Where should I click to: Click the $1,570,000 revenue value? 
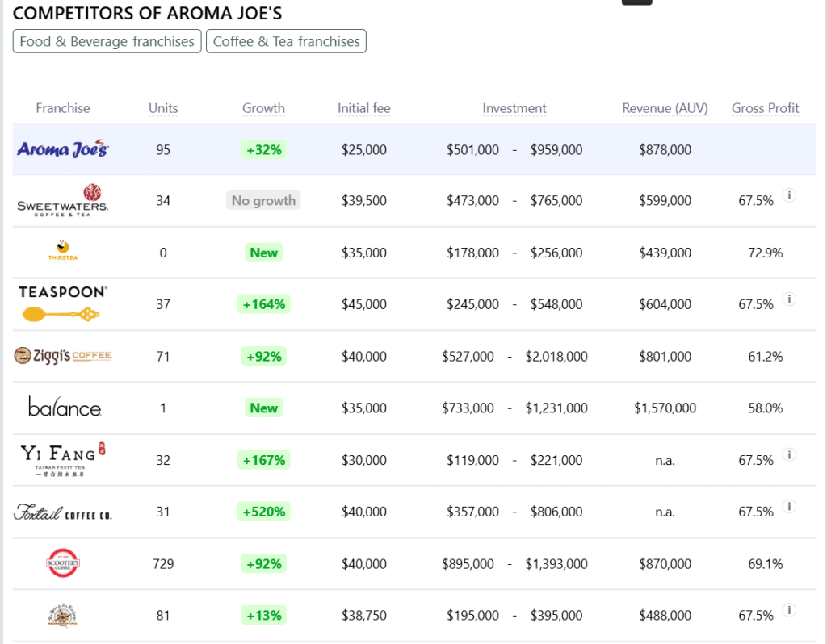point(665,408)
